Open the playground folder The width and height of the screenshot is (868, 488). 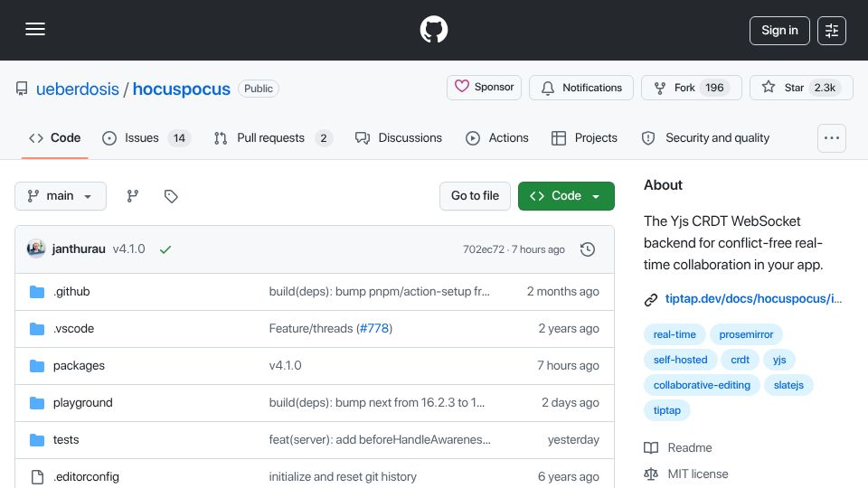click(82, 403)
